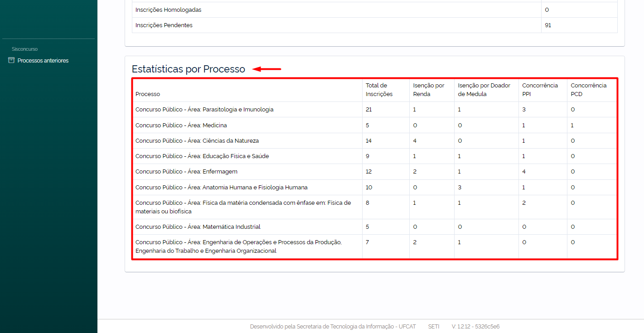644x333 pixels.
Task: Click the Estatísticas por Processo heading
Action: click(189, 69)
